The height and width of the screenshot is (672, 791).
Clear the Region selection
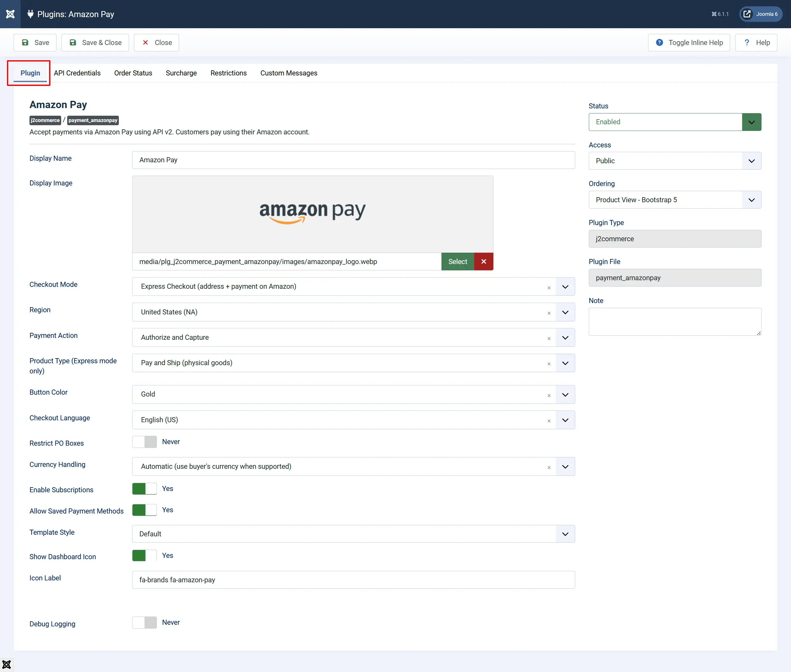(x=549, y=313)
